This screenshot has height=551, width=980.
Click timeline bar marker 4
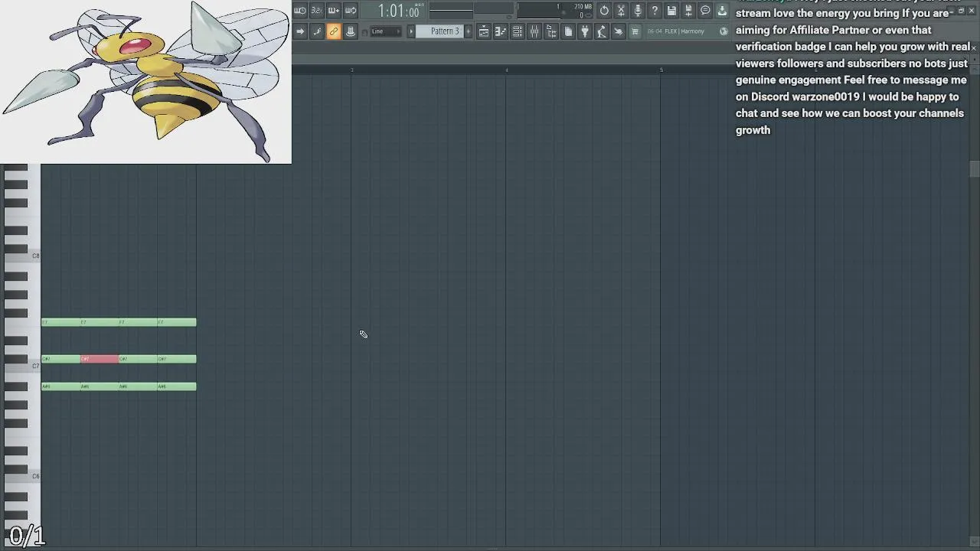(507, 70)
